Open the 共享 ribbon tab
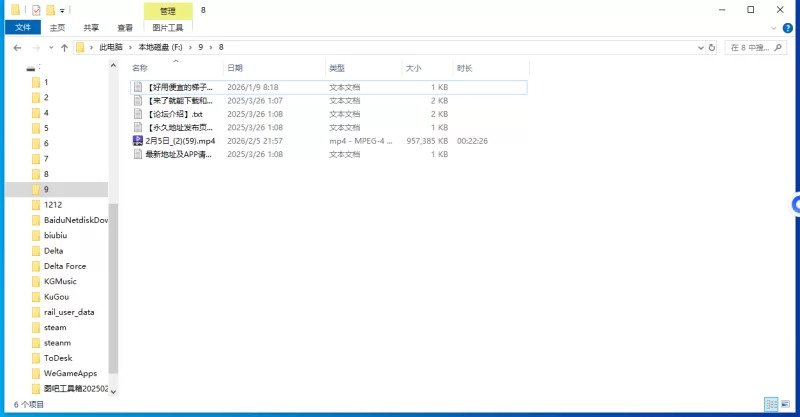 (91, 28)
